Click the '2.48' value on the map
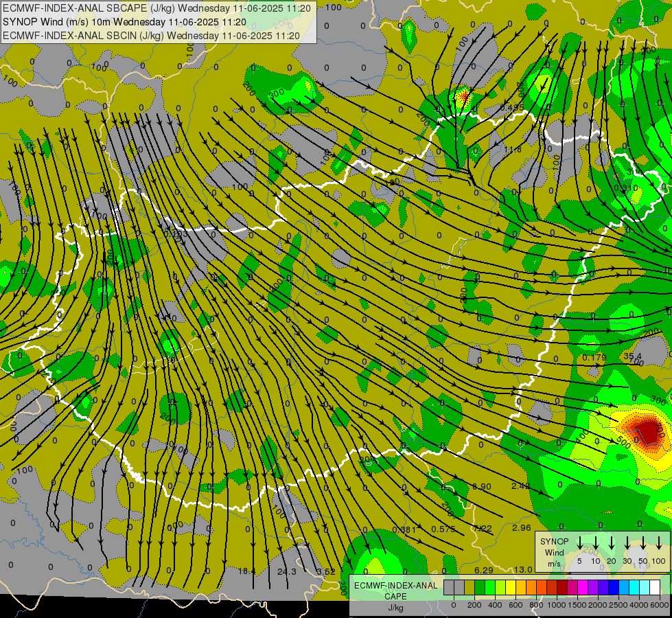672x618 pixels. tap(521, 486)
